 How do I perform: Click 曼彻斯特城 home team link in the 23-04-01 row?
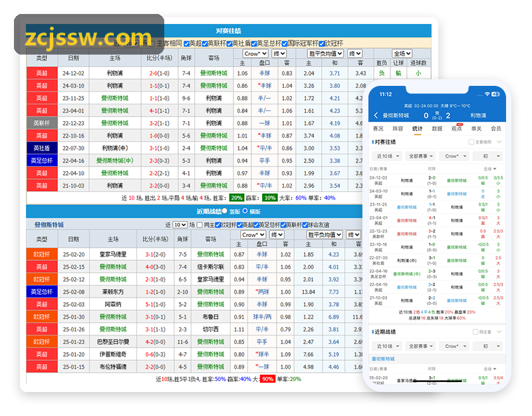tap(114, 110)
